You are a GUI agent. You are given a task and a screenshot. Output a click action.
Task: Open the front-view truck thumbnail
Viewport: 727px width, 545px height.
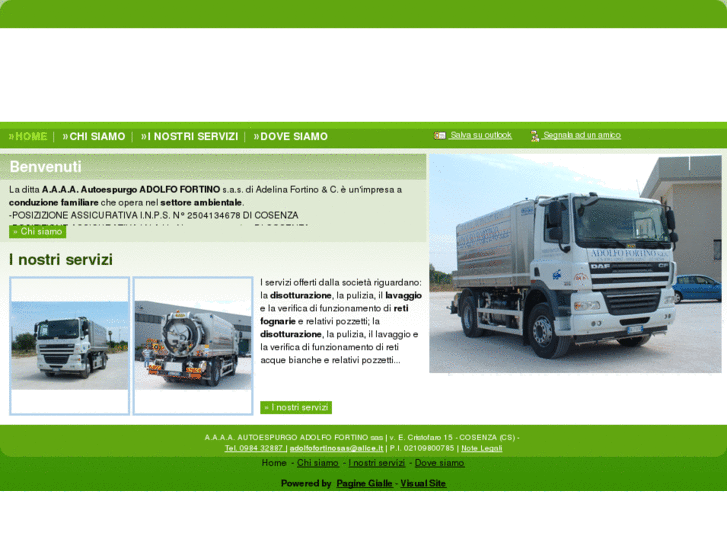[x=70, y=346]
